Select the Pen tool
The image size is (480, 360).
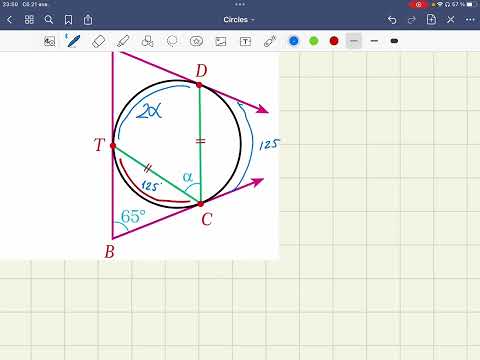pyautogui.click(x=73, y=41)
